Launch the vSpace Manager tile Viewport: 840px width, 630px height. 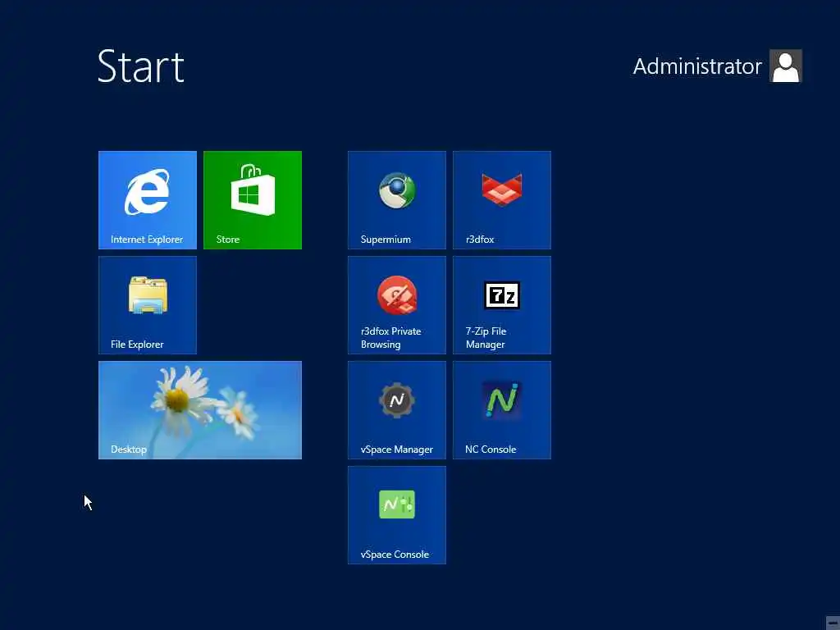click(x=396, y=410)
